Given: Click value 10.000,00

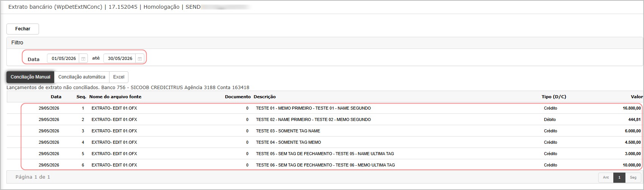Looking at the screenshot, I should 631,165.
